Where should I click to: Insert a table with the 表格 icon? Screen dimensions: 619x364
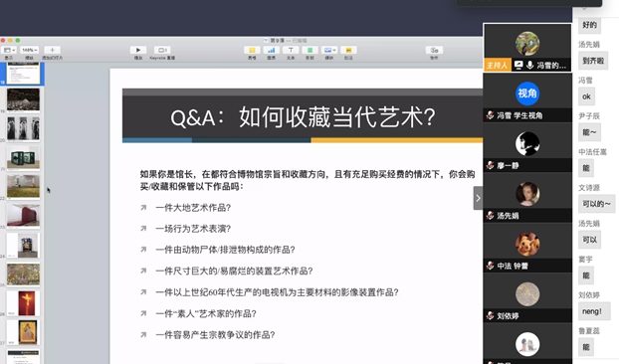[252, 50]
